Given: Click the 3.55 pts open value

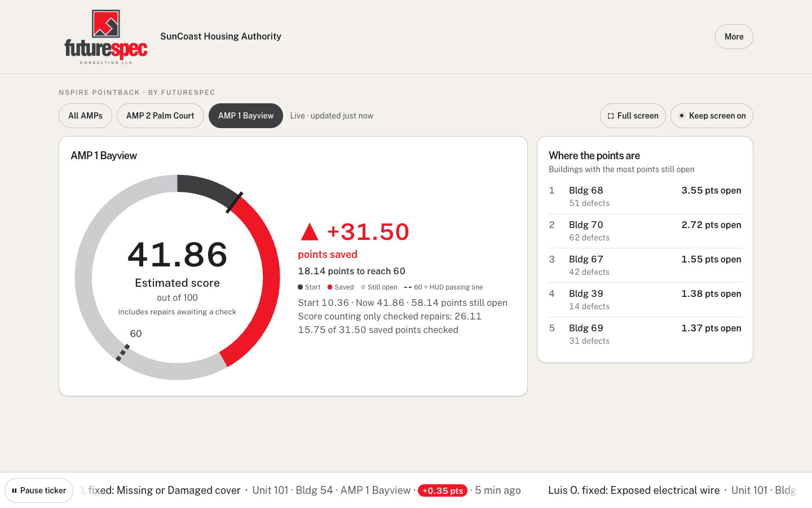Looking at the screenshot, I should tap(711, 190).
